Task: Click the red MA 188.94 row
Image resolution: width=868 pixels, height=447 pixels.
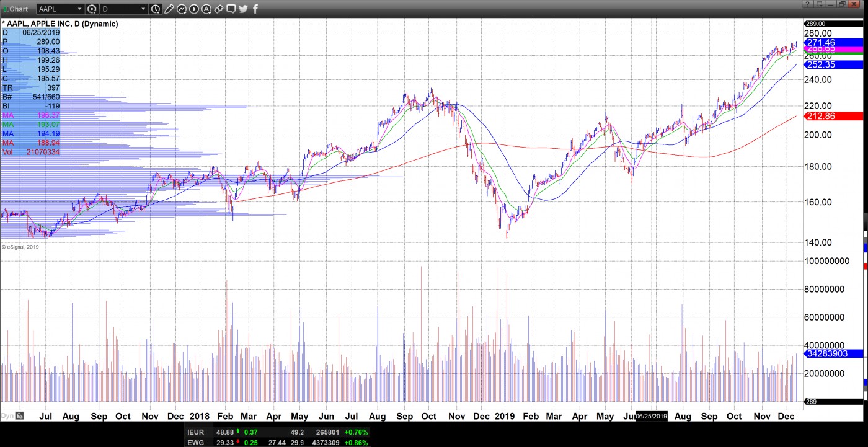Action: pos(30,143)
